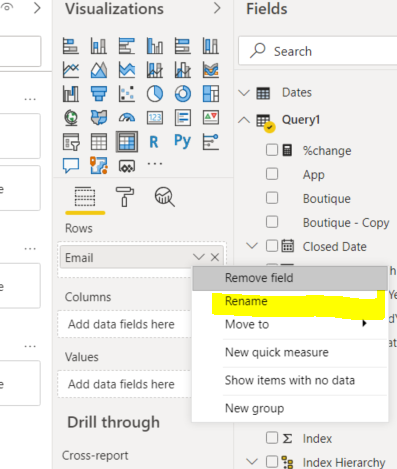
Task: Select the Funnel visual
Action: (x=99, y=94)
